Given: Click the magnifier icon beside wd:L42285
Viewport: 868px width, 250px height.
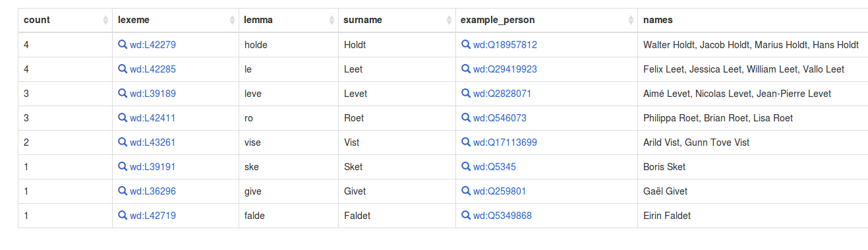Looking at the screenshot, I should (122, 69).
